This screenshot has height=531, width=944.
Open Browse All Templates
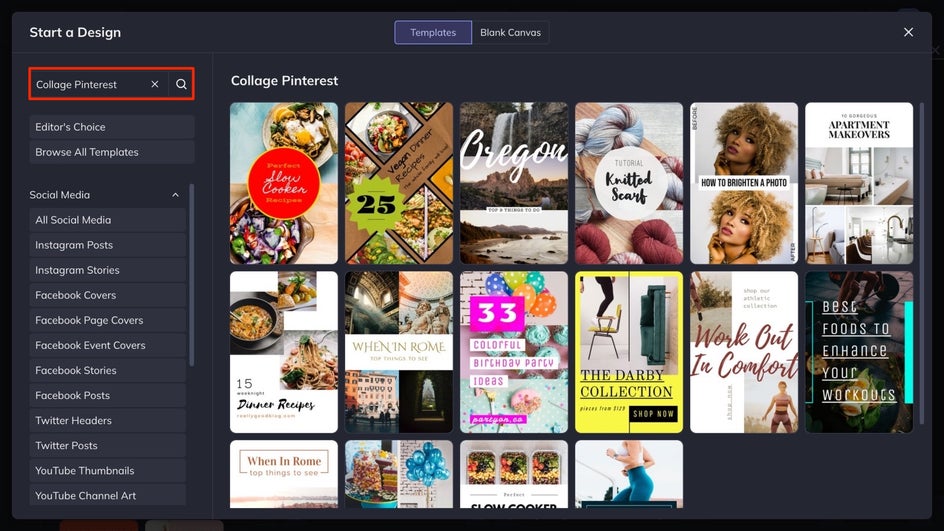(112, 152)
